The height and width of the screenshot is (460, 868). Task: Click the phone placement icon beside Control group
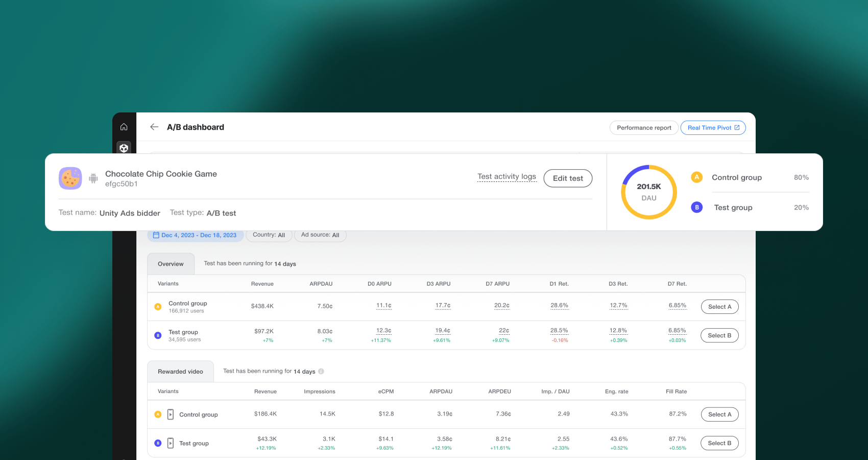(171, 415)
